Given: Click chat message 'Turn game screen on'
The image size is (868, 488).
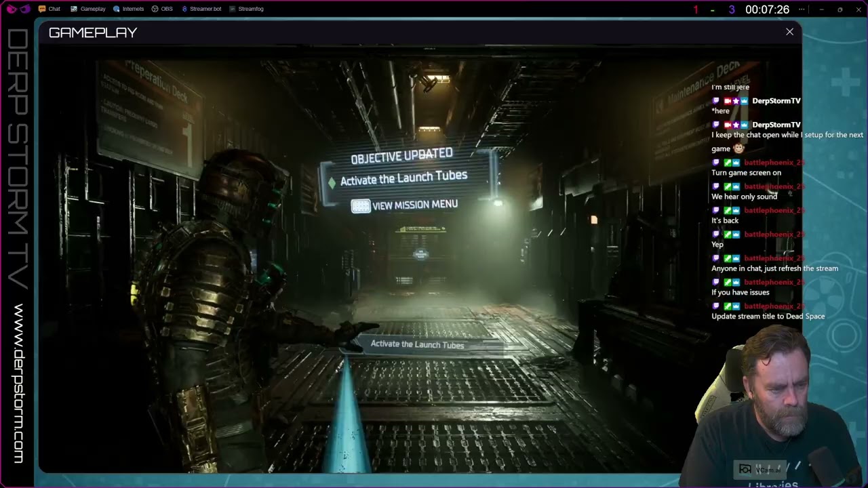Looking at the screenshot, I should coord(746,173).
